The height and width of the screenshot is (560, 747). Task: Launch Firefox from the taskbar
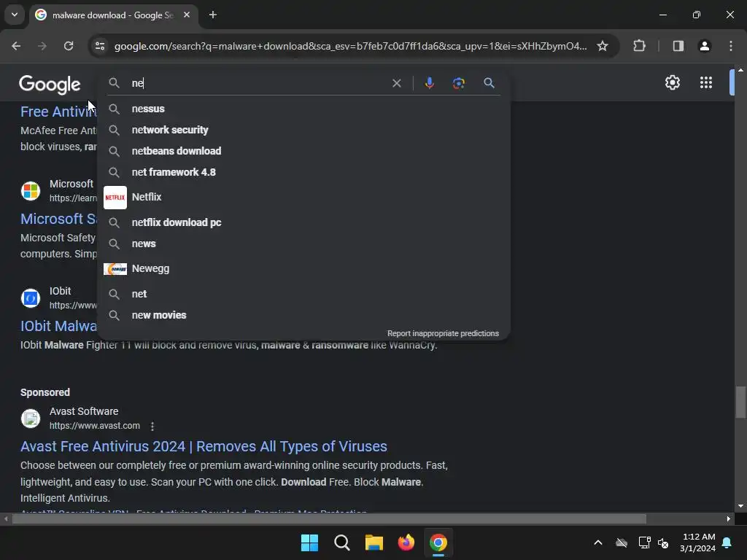(406, 542)
